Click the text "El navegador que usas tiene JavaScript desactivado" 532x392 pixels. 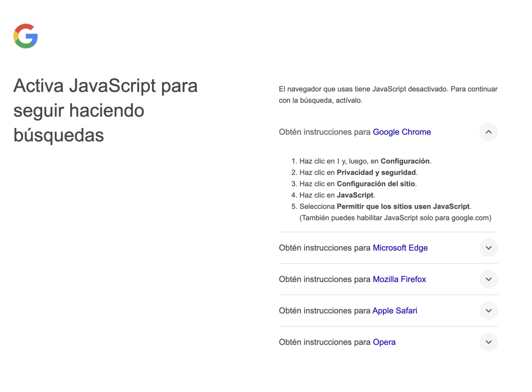click(x=363, y=89)
